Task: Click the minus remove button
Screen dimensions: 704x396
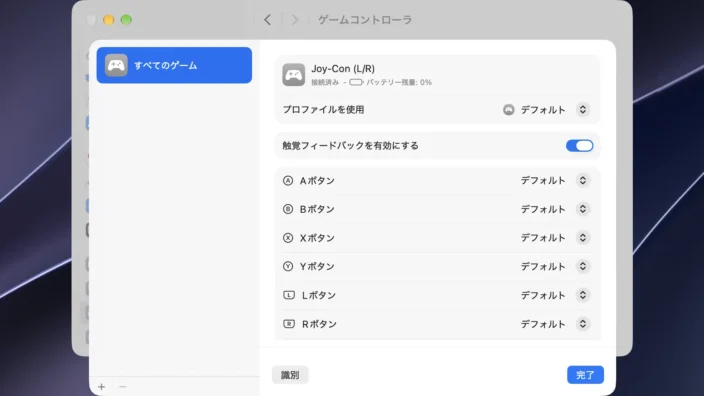Action: tap(123, 387)
